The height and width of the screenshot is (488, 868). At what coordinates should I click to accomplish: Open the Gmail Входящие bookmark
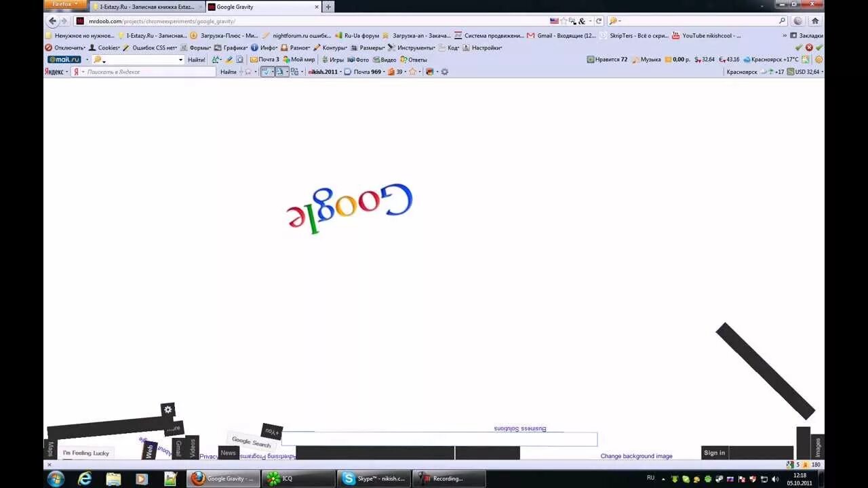pyautogui.click(x=562, y=36)
